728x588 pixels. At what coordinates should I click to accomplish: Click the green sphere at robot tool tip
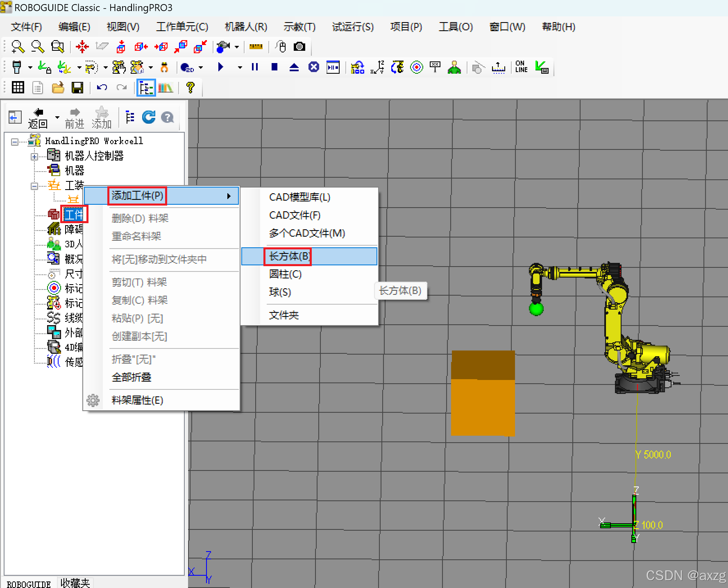[x=536, y=309]
